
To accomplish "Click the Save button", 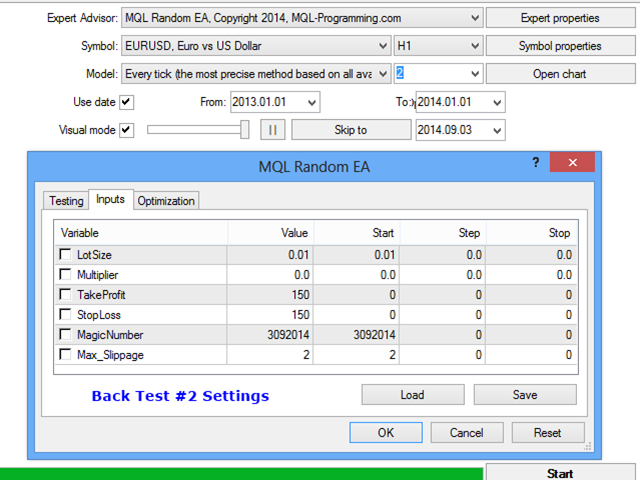I will [525, 395].
